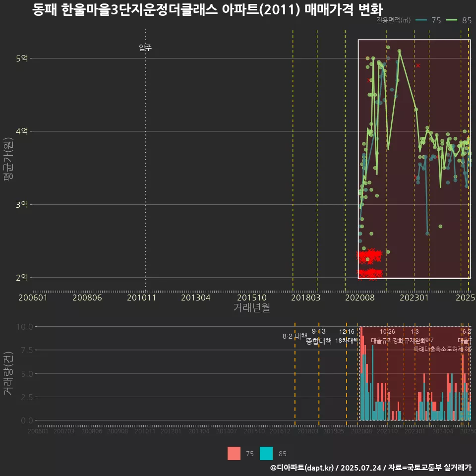Select the 5억 y-axis label
This screenshot has width=476, height=476.
coord(22,59)
